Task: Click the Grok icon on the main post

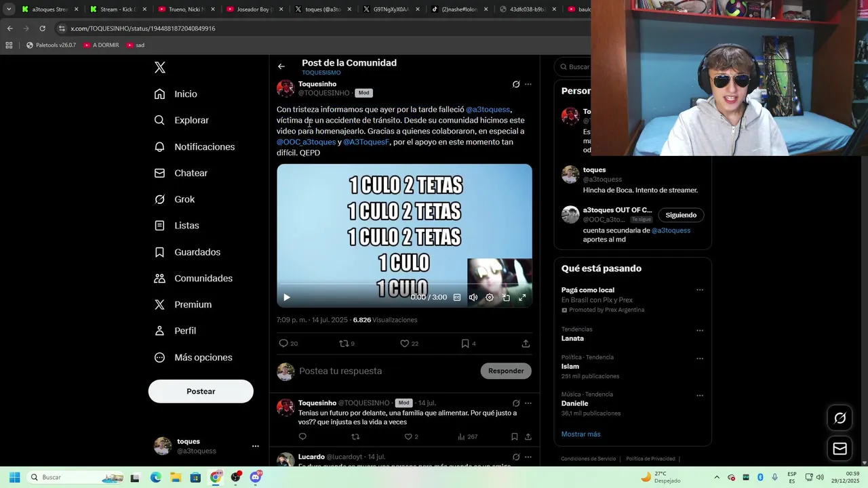Action: [516, 85]
